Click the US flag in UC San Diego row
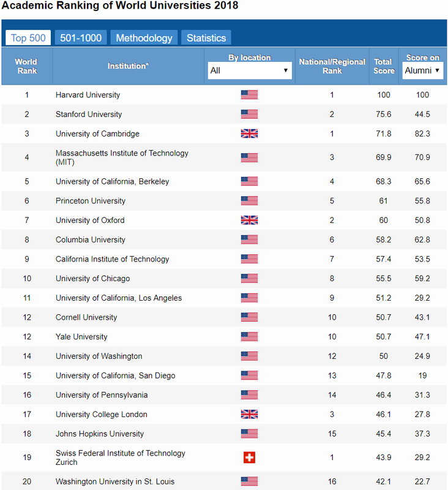Screen dimensions: 448x490 click(250, 375)
